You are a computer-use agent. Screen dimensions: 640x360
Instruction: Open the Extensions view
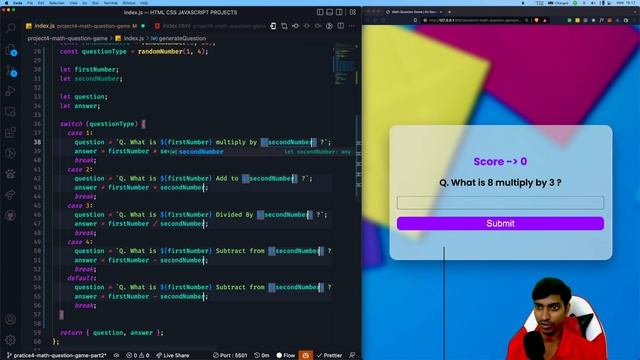(11, 132)
